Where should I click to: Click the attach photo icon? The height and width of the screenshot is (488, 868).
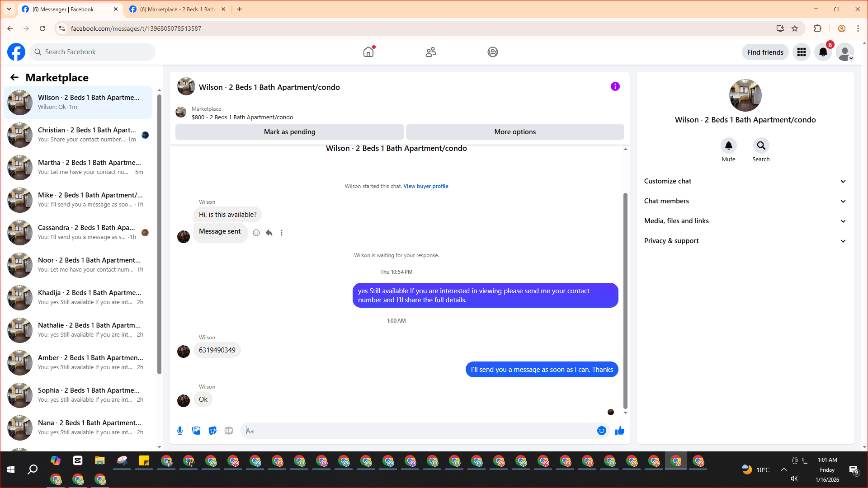tap(196, 431)
